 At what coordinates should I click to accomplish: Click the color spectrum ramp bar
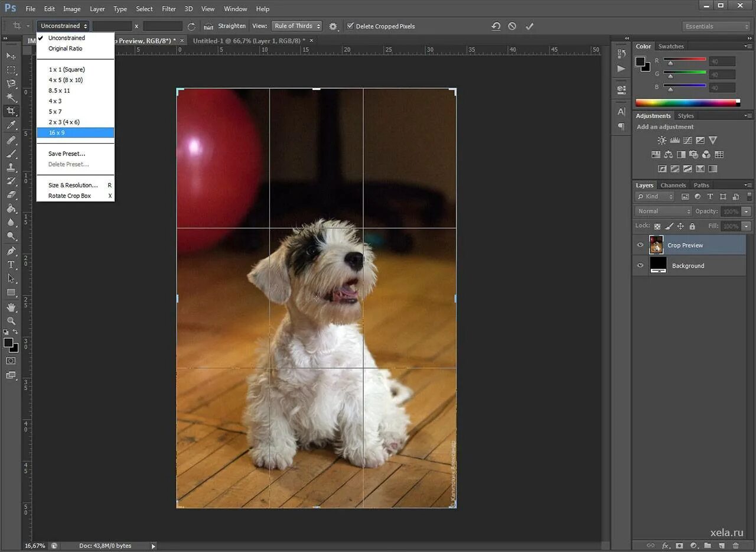[x=686, y=103]
